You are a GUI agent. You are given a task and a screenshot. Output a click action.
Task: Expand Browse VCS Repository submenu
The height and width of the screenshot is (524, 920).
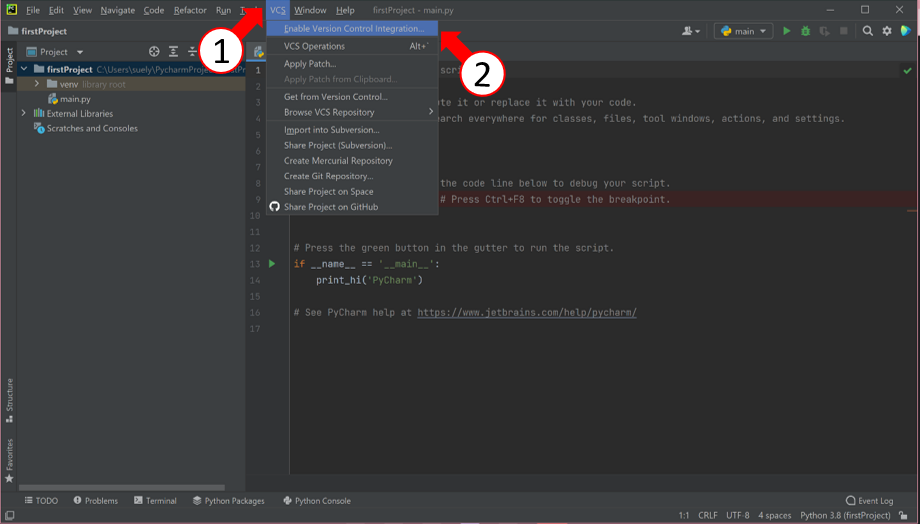tap(352, 112)
